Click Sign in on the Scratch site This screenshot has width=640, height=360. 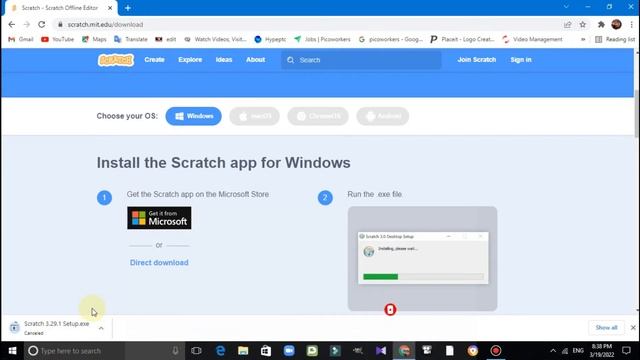521,60
